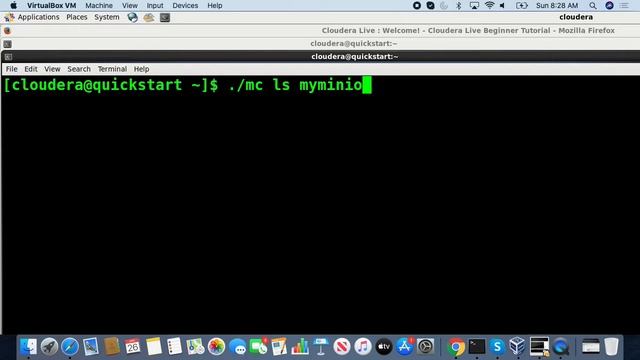Open Spotlight search
This screenshot has width=640, height=360.
point(593,5)
